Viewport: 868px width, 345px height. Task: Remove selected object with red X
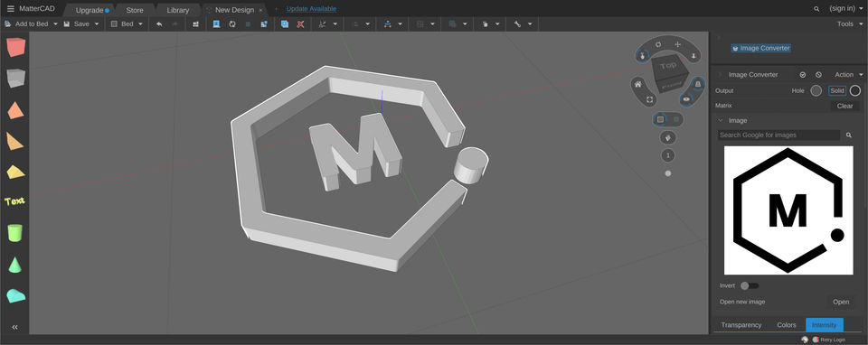(300, 24)
